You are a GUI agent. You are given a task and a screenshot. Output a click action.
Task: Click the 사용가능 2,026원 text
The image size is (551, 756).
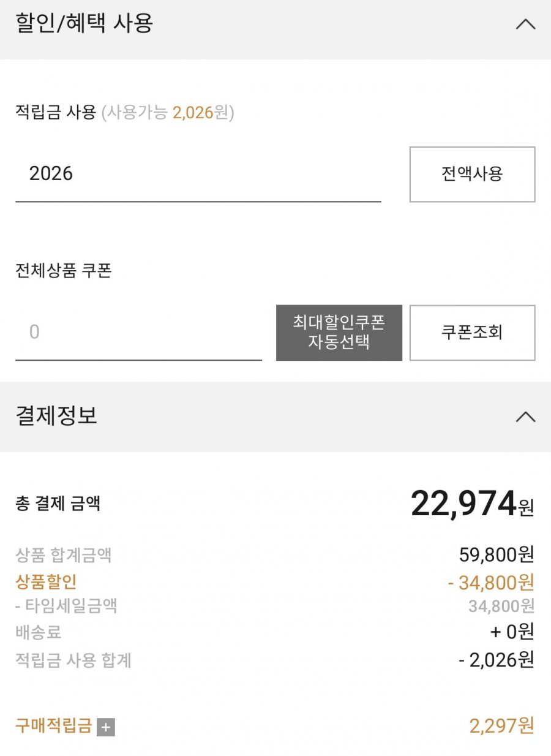[x=168, y=113]
